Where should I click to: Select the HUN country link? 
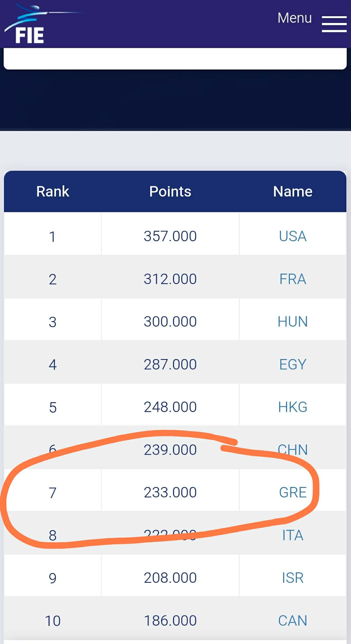click(x=293, y=322)
